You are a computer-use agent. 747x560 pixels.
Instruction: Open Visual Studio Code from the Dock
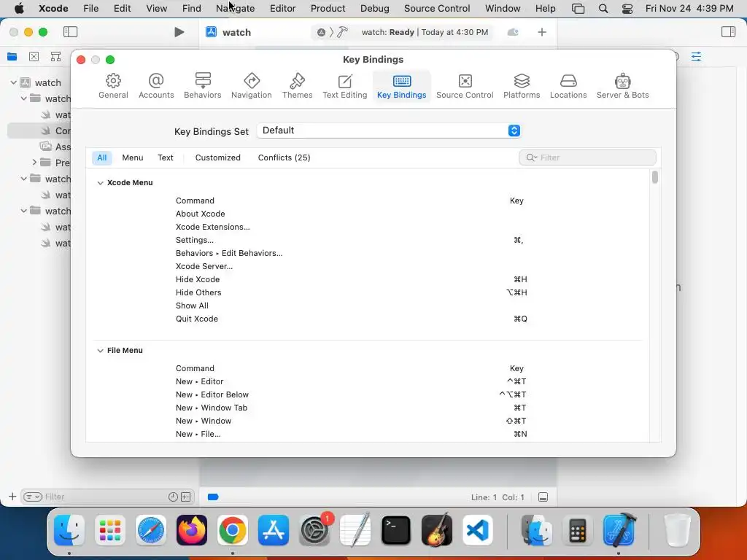click(478, 530)
